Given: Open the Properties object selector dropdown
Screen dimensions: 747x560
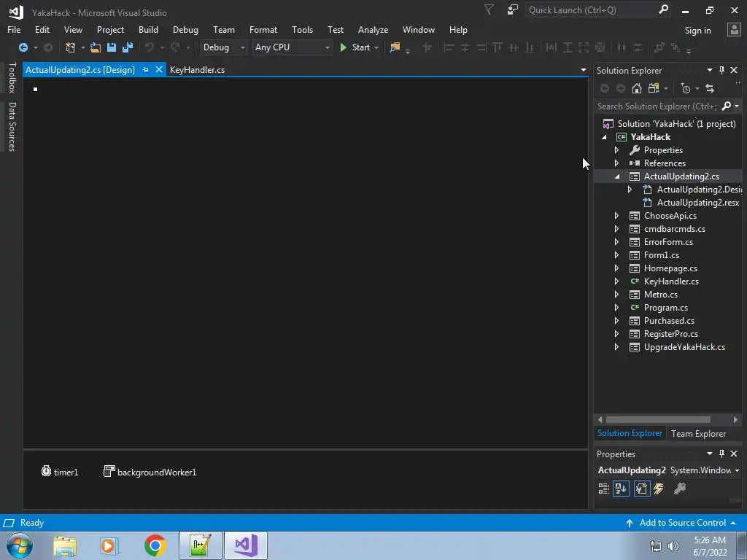Looking at the screenshot, I should pos(737,470).
